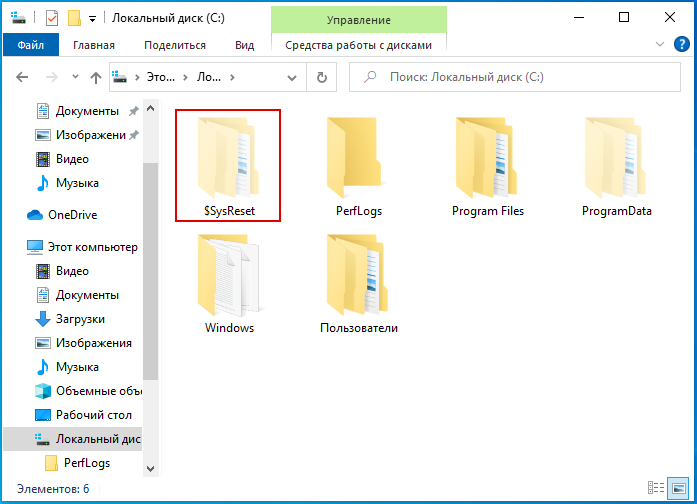Switch to the Вид ribbon tab
Image resolution: width=697 pixels, height=504 pixels.
coord(244,45)
